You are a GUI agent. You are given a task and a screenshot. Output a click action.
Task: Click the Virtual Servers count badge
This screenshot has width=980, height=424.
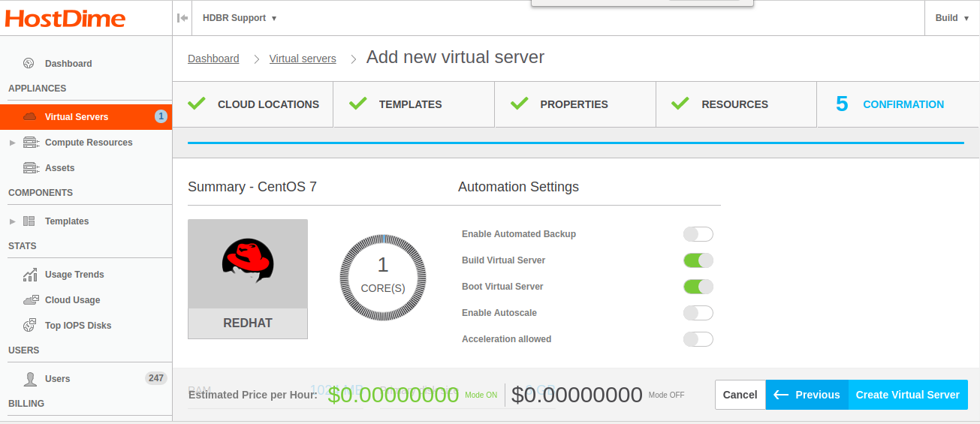(x=161, y=116)
